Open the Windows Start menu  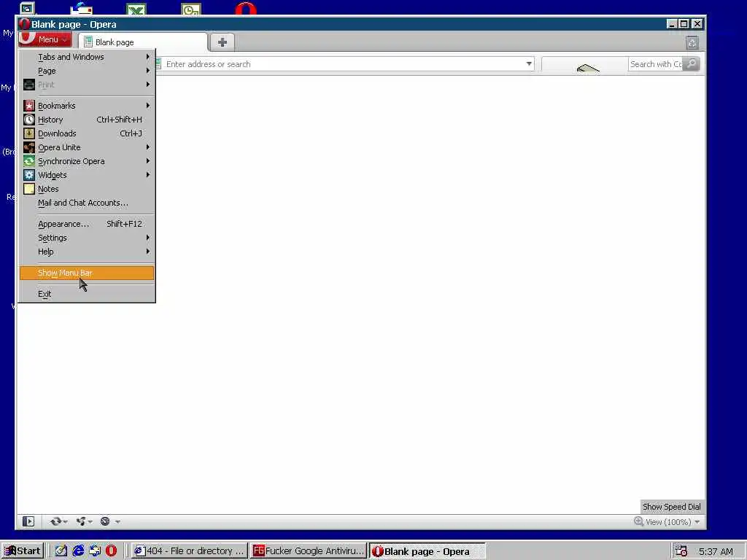pos(23,551)
